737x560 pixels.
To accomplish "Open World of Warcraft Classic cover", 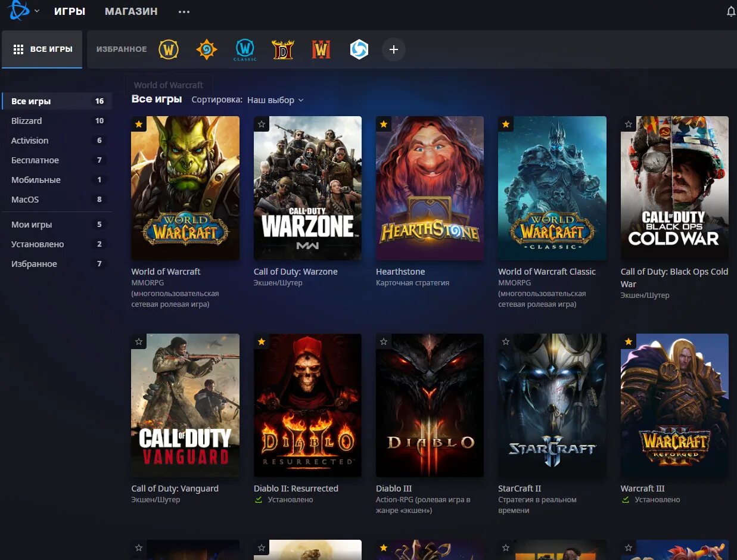I will 552,188.
